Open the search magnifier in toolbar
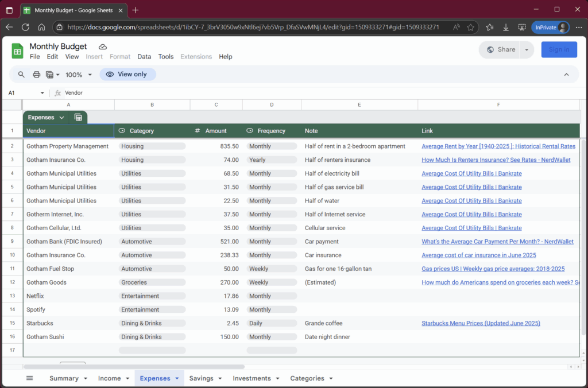 21,74
